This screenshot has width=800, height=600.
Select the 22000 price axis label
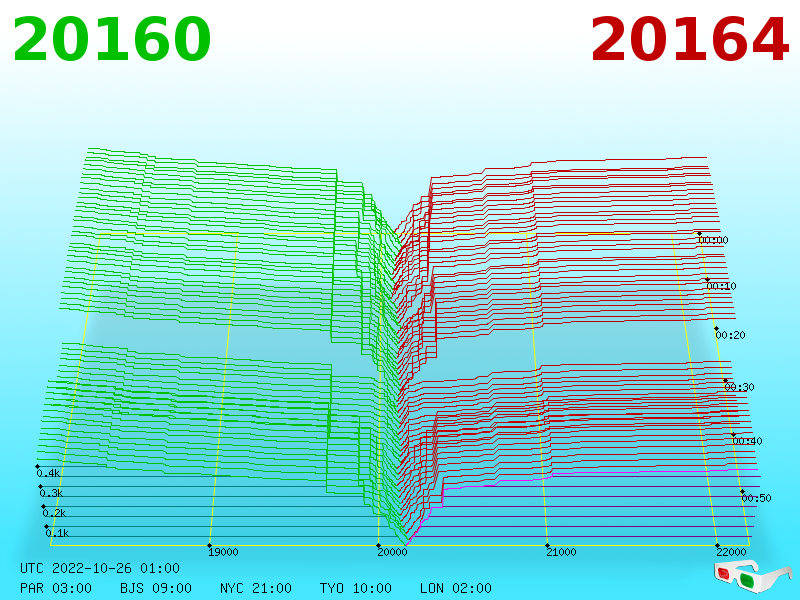point(731,552)
